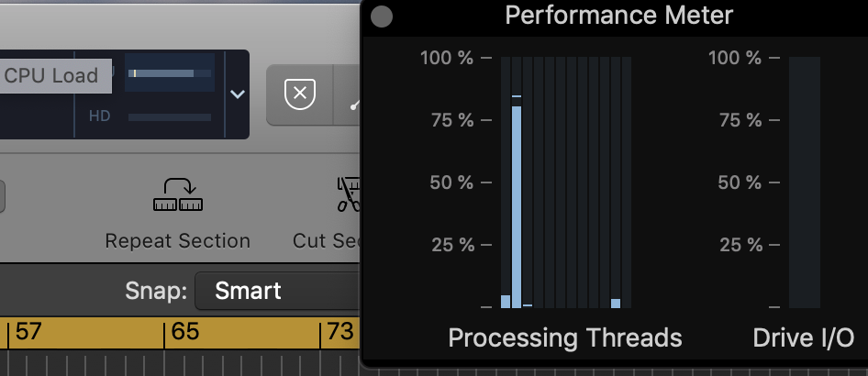The width and height of the screenshot is (868, 376).
Task: Open the LCD display mode dropdown chevron
Action: 237,94
